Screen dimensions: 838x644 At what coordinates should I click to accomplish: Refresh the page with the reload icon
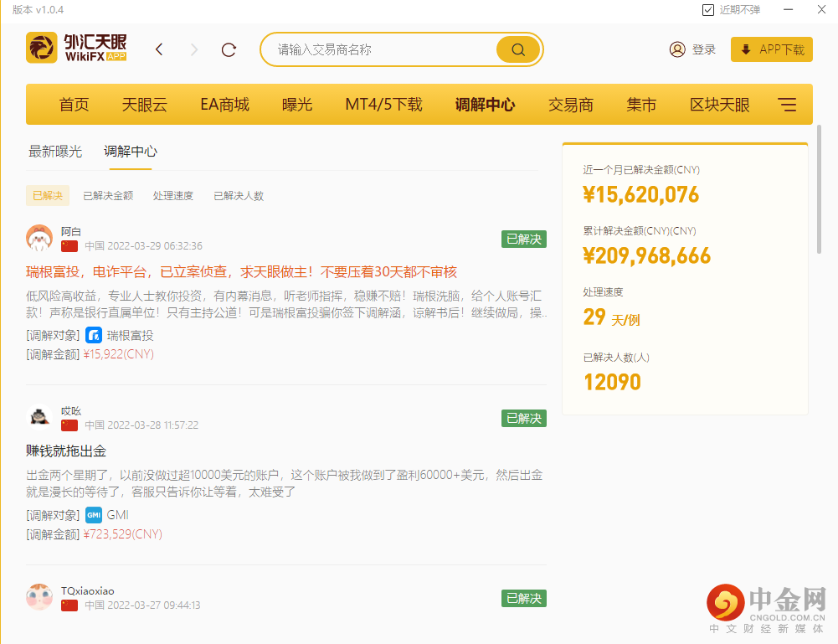coord(229,49)
